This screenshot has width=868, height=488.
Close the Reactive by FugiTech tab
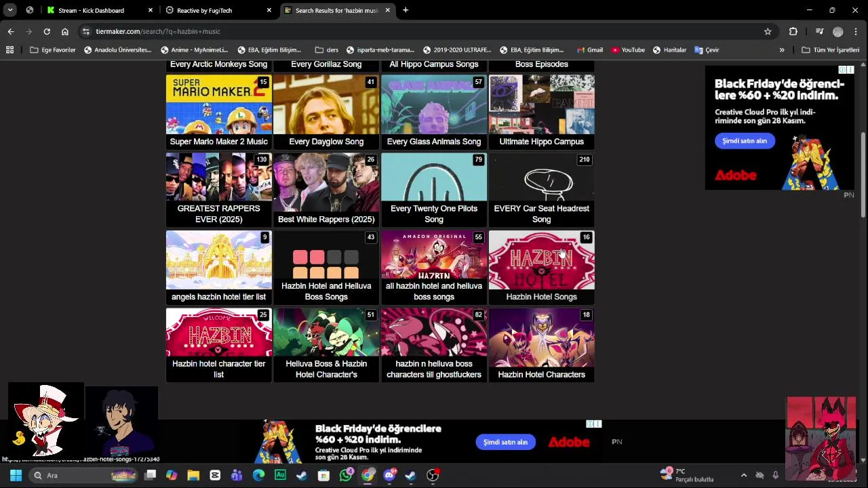(269, 10)
